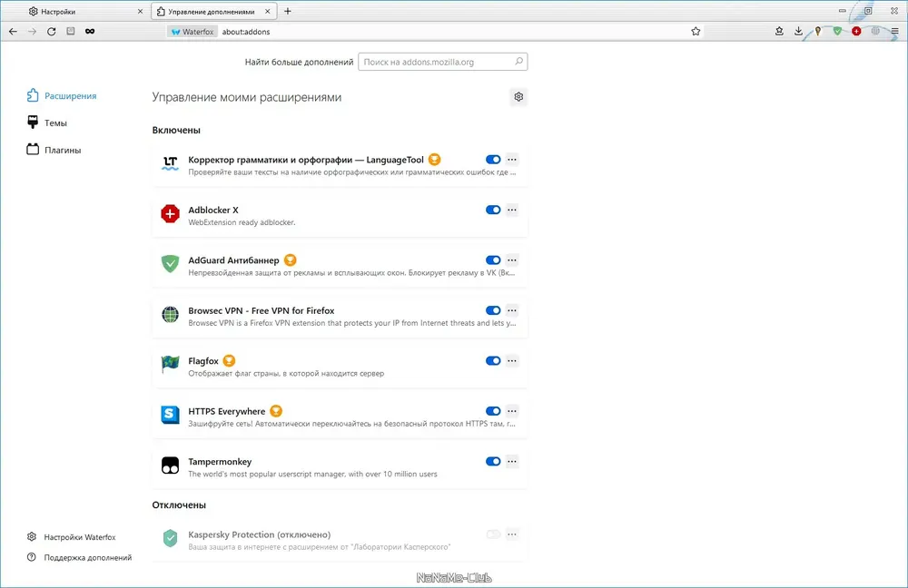Click the AdGuard Антибаннер recommended badge
This screenshot has width=908, height=588.
pyautogui.click(x=291, y=260)
